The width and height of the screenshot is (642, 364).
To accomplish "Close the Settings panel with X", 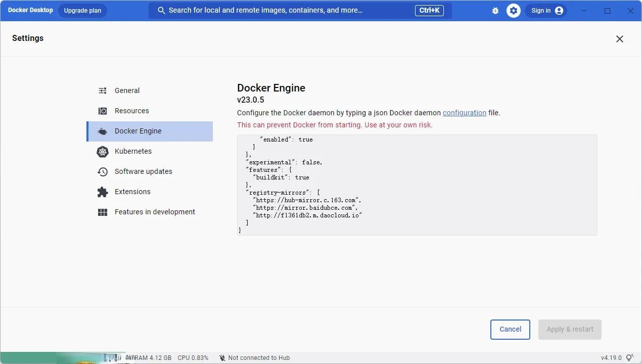I will click(620, 39).
